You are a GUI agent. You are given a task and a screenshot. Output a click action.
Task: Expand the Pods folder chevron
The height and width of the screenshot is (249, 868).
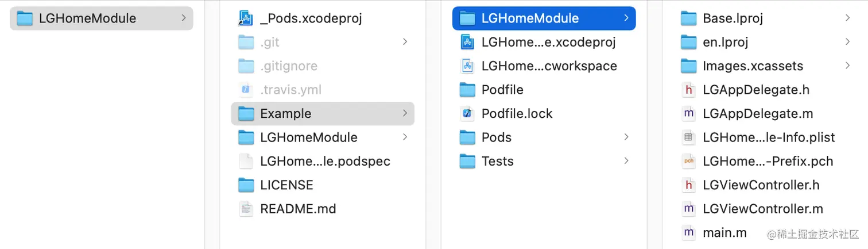[626, 137]
